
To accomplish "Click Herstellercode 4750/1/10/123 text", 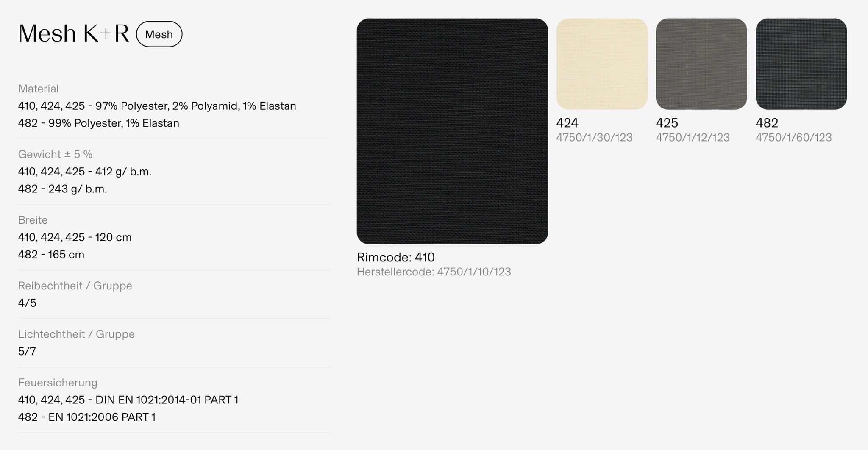I will tap(434, 272).
